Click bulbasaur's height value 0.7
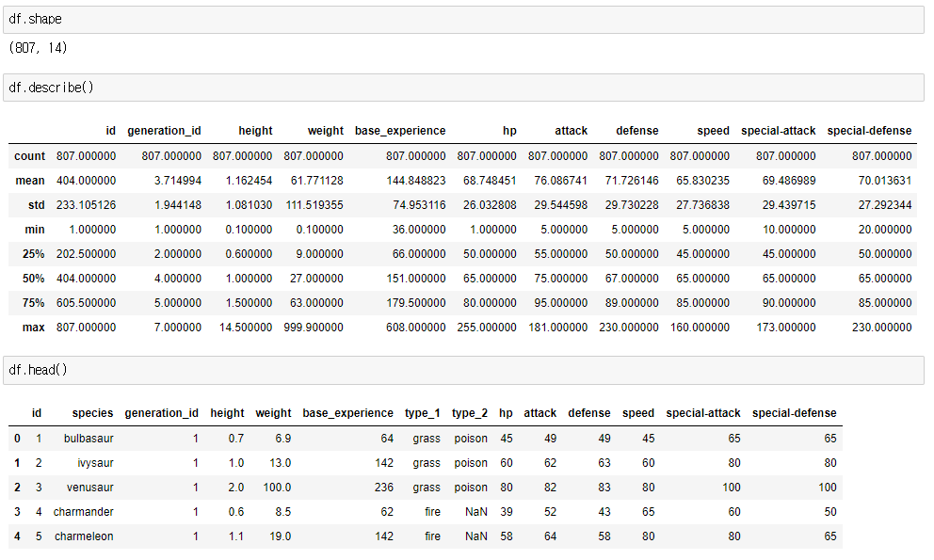This screenshot has width=934, height=560. pos(236,439)
